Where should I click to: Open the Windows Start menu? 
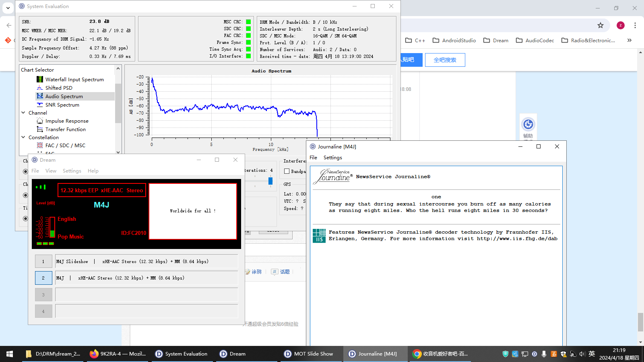10,354
